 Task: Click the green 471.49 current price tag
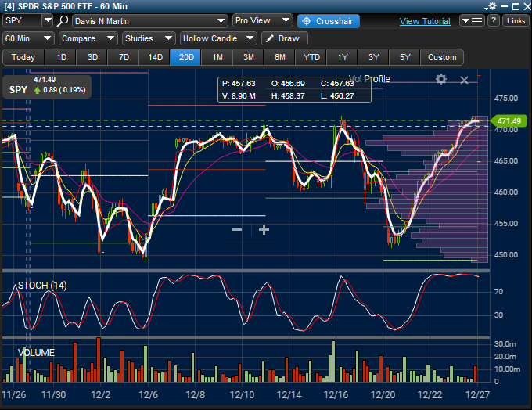509,120
